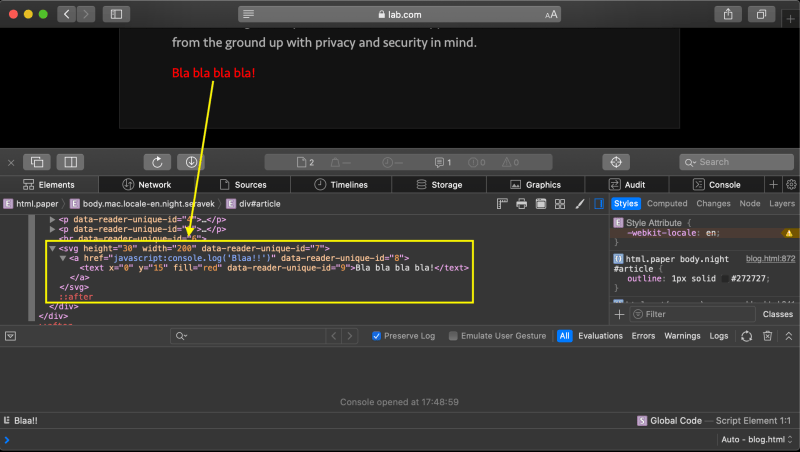Click the styles Filter field
The image size is (800, 452).
693,314
